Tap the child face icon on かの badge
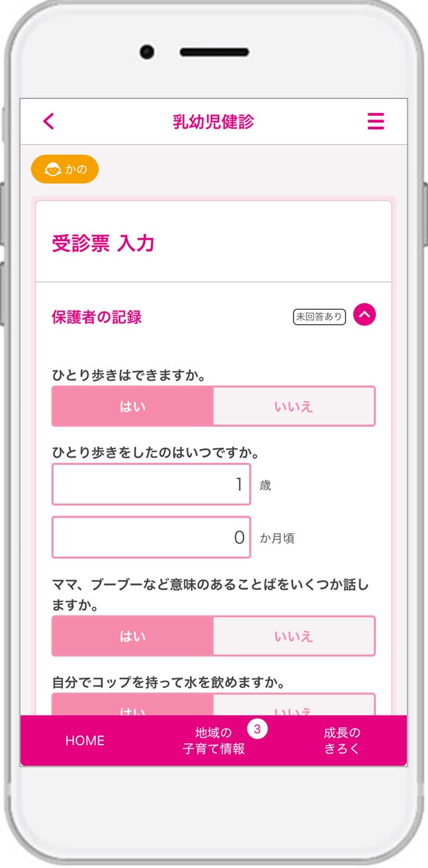The height and width of the screenshot is (868, 428). pos(52,170)
